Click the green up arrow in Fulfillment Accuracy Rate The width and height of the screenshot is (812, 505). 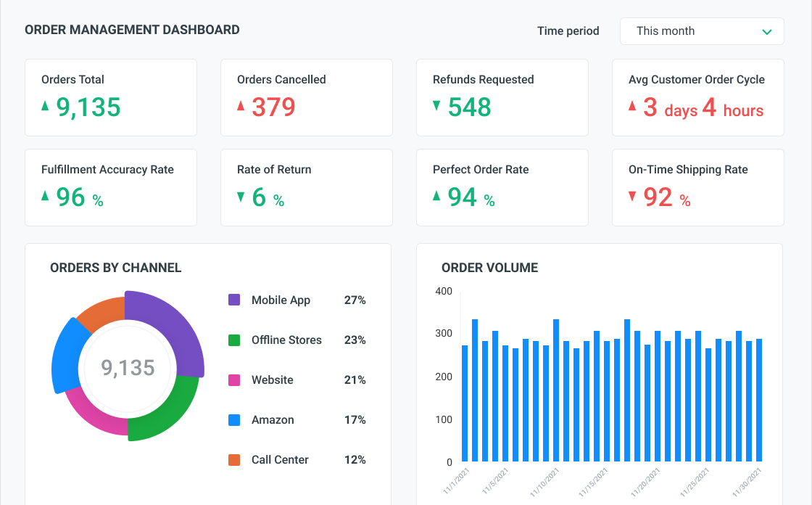45,195
